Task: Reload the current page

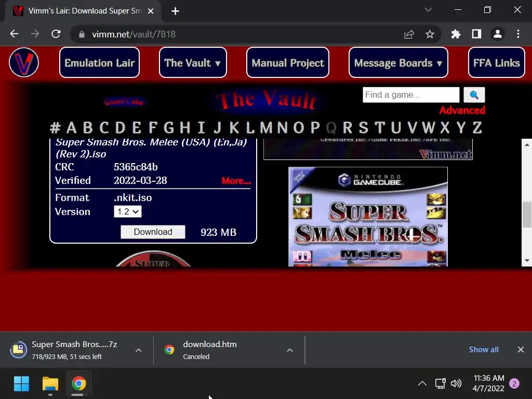Action: pos(56,34)
